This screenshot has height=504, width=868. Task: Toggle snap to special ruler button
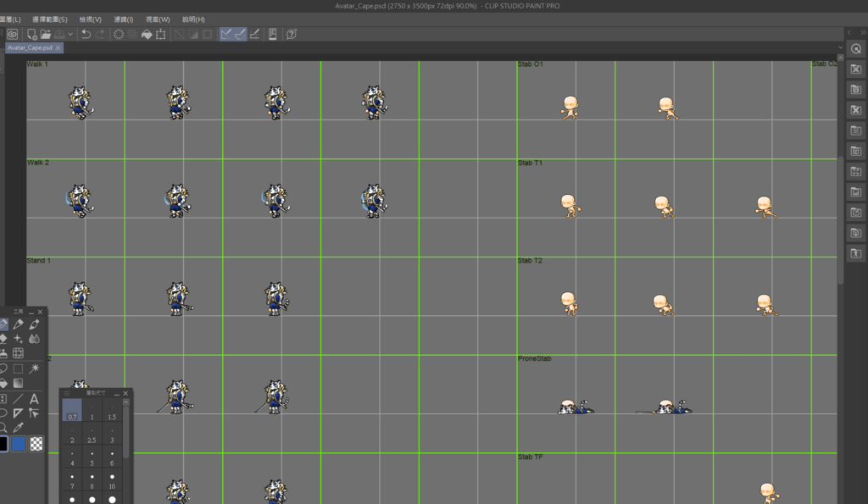pyautogui.click(x=240, y=34)
